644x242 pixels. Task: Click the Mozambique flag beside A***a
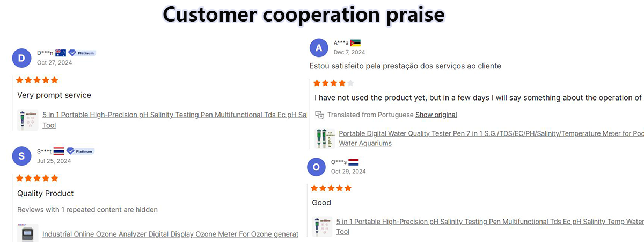coord(355,43)
